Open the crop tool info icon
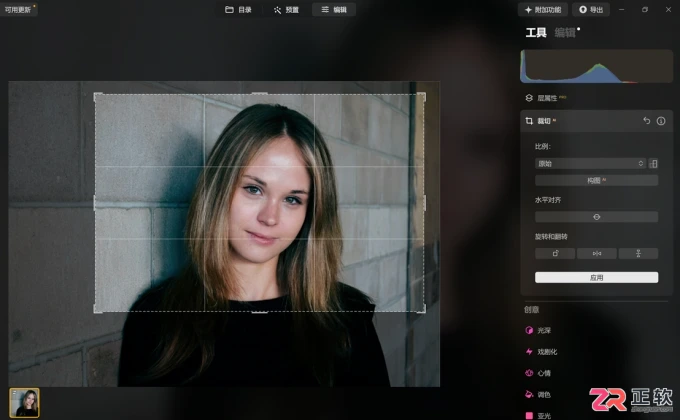This screenshot has height=420, width=680. [661, 121]
